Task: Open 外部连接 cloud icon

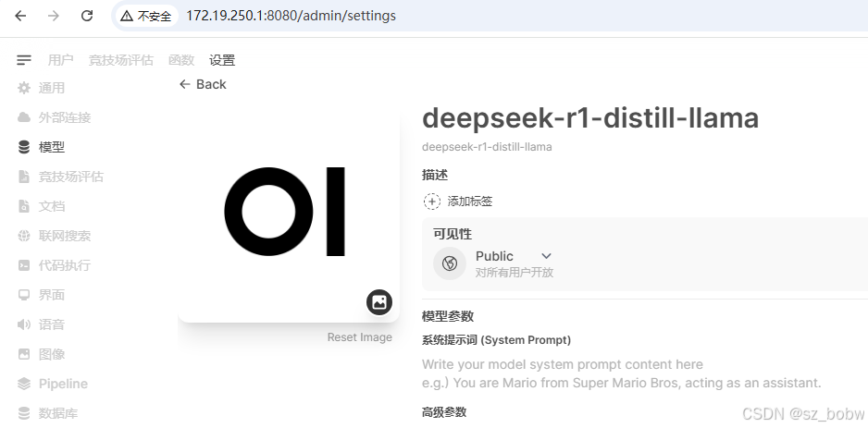Action: click(x=24, y=117)
